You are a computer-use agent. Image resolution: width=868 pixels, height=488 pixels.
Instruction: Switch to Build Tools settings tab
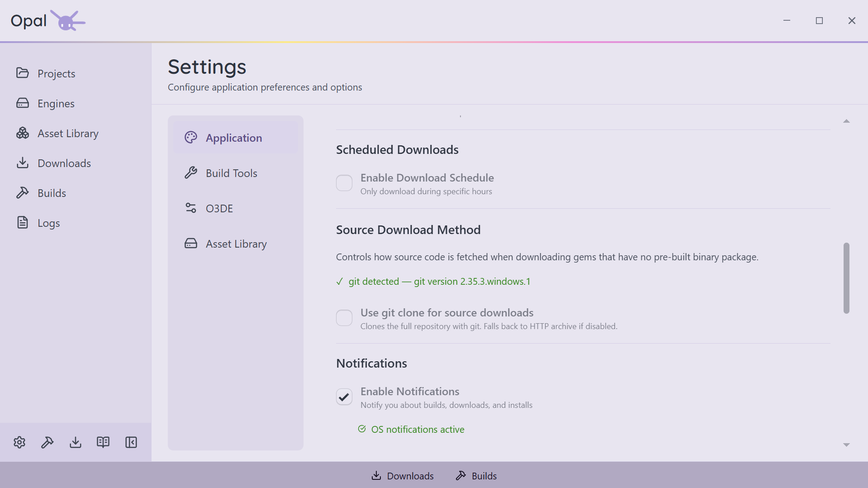tap(235, 173)
